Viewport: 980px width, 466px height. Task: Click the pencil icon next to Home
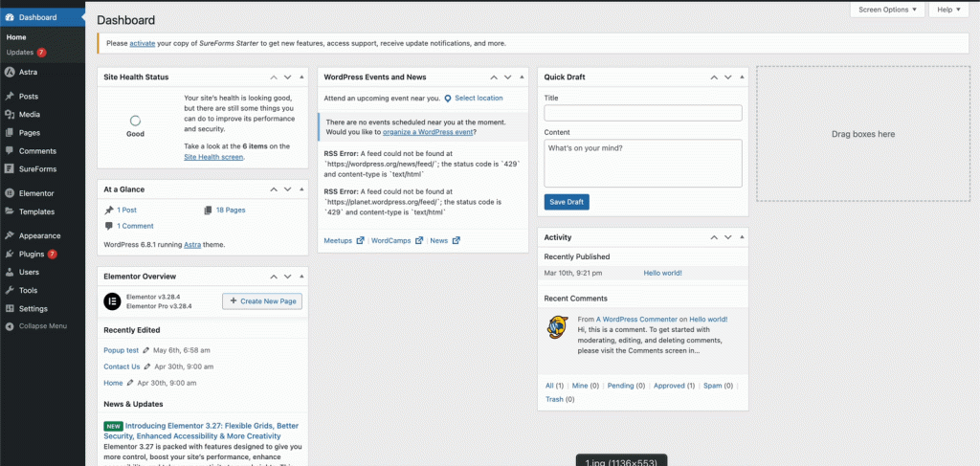click(130, 383)
